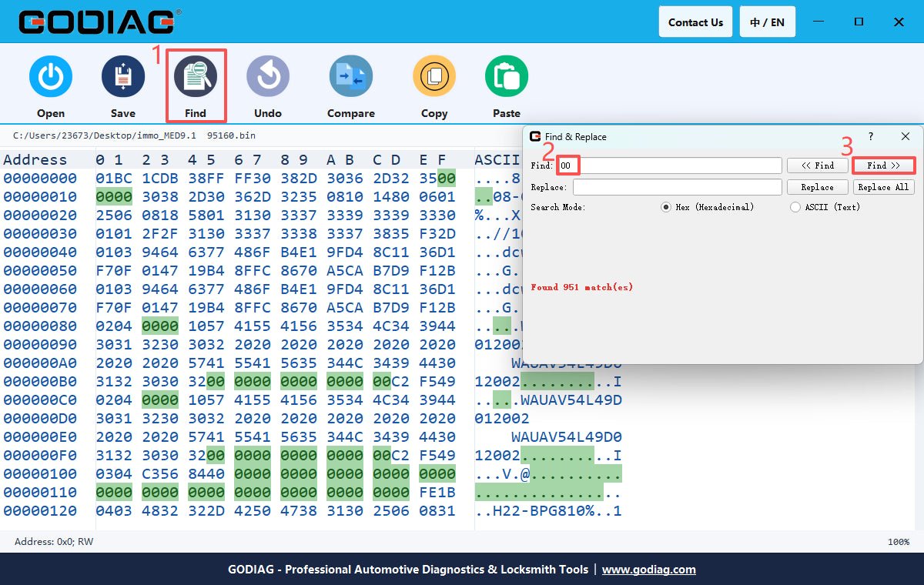Click the Copy toolbar icon
The width and height of the screenshot is (924, 585).
(x=434, y=77)
